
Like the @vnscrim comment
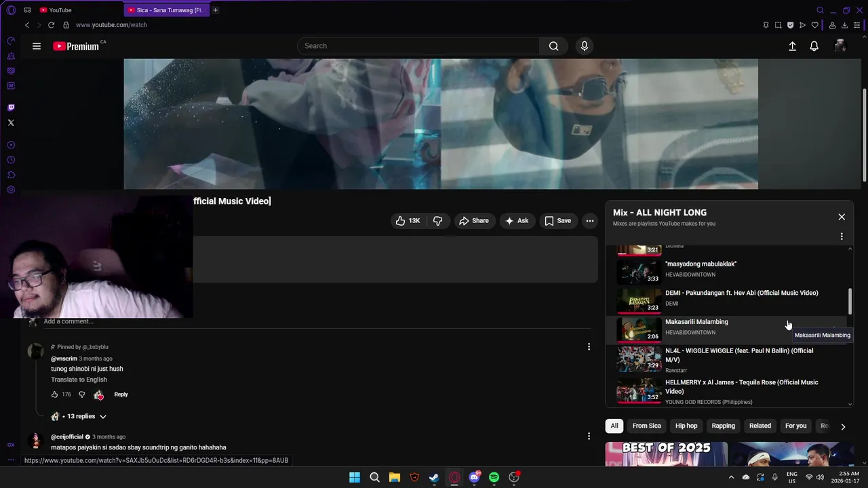(x=55, y=394)
